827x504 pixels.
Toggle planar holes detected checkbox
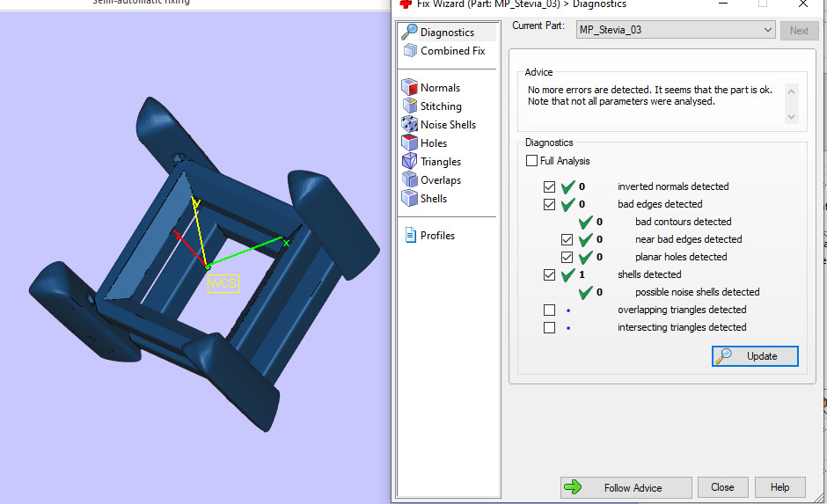567,257
